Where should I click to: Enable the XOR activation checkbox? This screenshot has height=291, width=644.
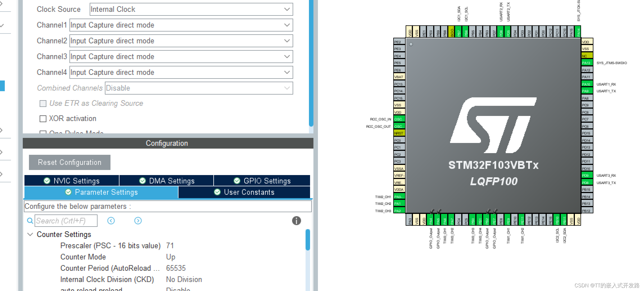point(43,118)
